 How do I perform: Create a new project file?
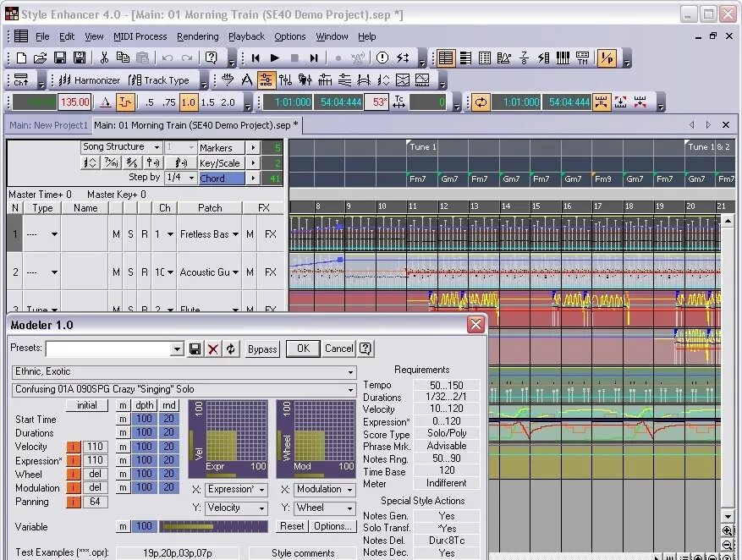pos(21,58)
